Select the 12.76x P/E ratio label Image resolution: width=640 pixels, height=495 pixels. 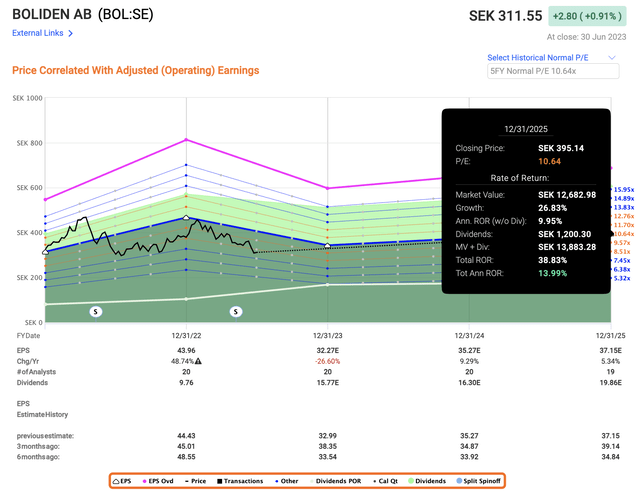click(x=624, y=216)
